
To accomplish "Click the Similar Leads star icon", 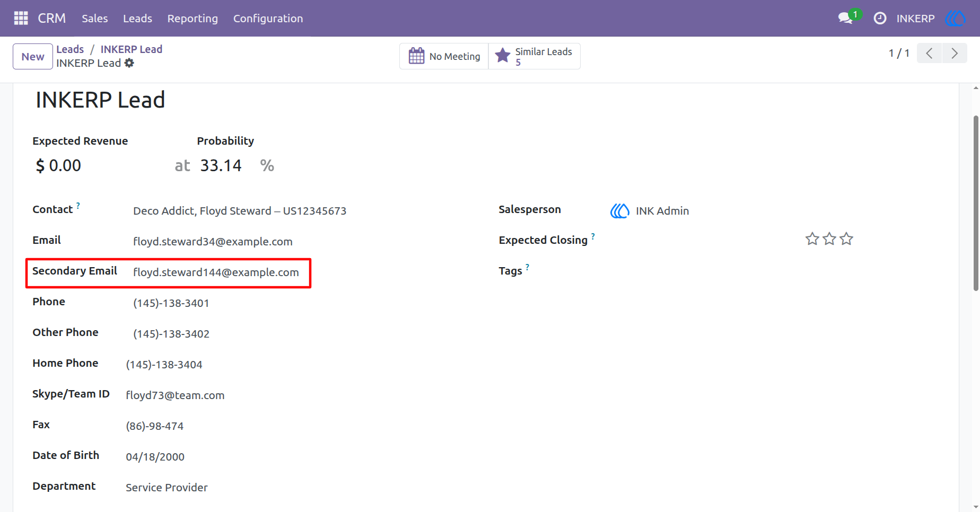I will pyautogui.click(x=502, y=56).
